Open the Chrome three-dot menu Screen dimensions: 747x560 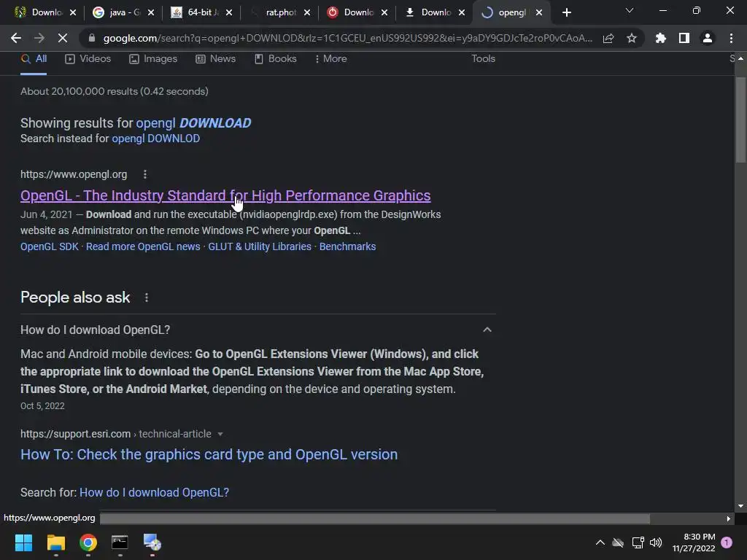pyautogui.click(x=731, y=38)
